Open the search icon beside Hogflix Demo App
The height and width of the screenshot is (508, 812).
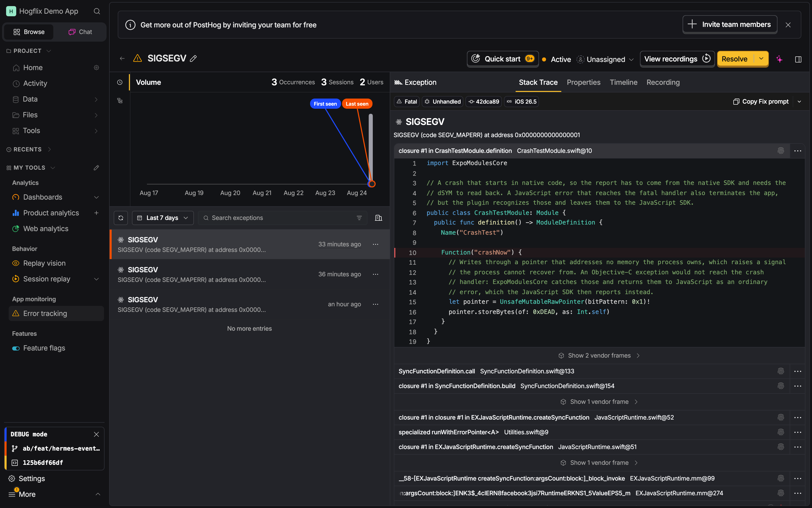pyautogui.click(x=97, y=11)
